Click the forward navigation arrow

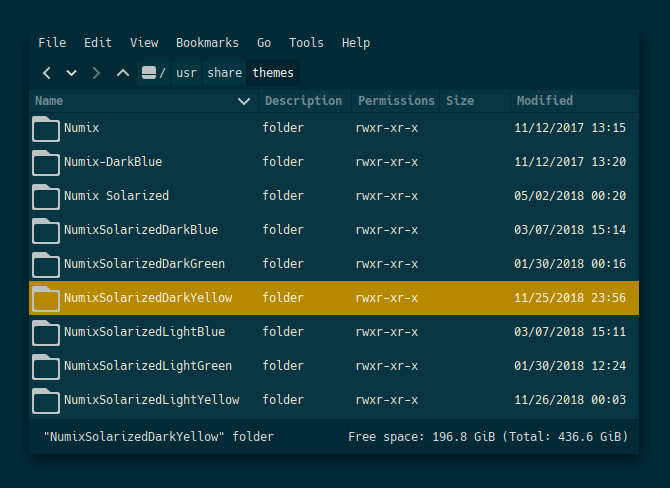click(96, 73)
